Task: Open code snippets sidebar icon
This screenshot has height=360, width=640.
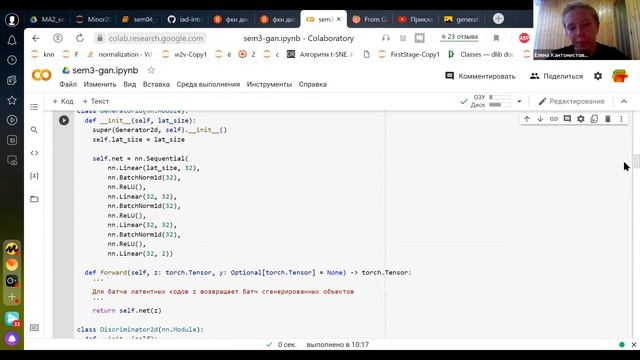Action: coord(34,153)
